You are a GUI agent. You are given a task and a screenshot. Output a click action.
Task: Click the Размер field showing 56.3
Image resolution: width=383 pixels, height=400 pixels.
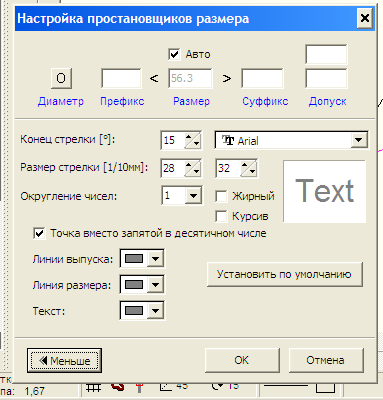tap(190, 78)
